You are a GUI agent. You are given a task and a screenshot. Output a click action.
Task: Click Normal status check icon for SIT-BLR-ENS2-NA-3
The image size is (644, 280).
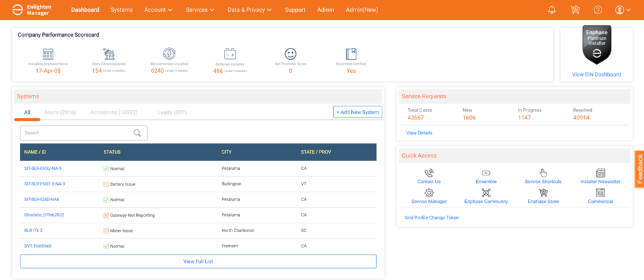click(106, 169)
